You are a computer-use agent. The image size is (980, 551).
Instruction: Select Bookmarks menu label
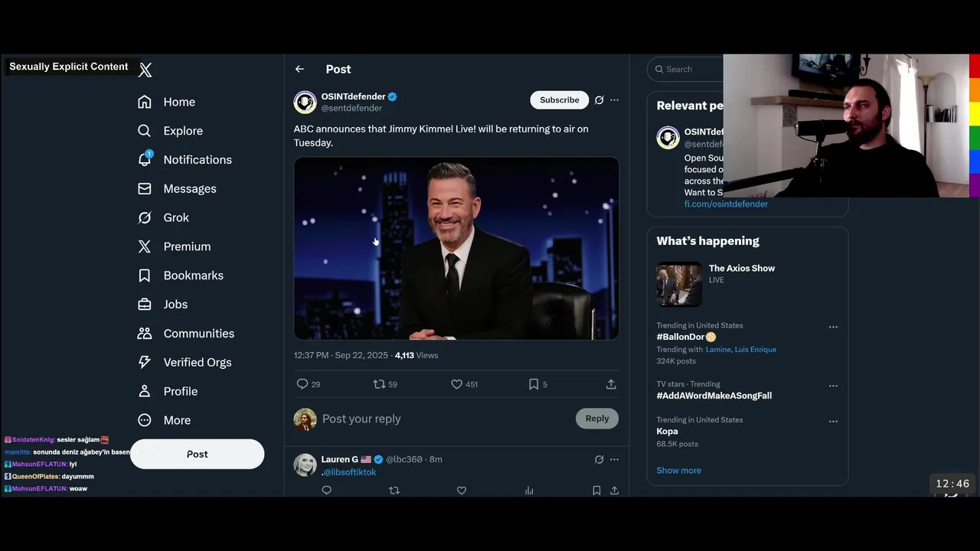[194, 275]
